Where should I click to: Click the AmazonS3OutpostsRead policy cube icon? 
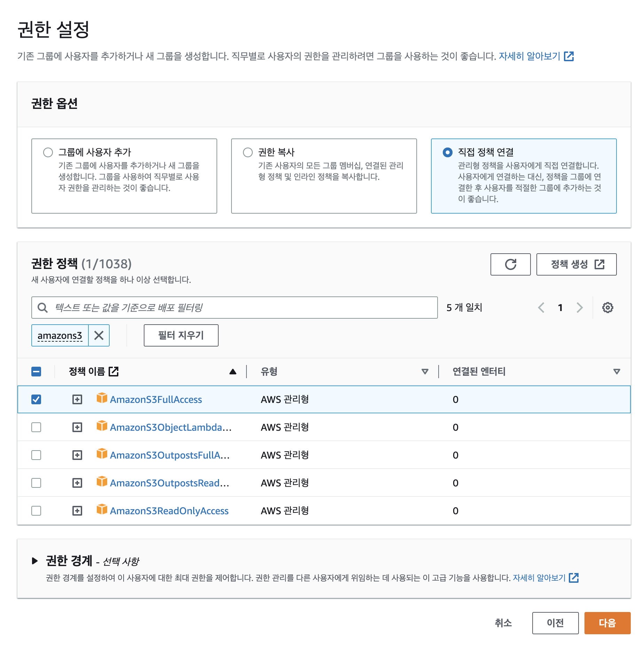[x=102, y=481]
